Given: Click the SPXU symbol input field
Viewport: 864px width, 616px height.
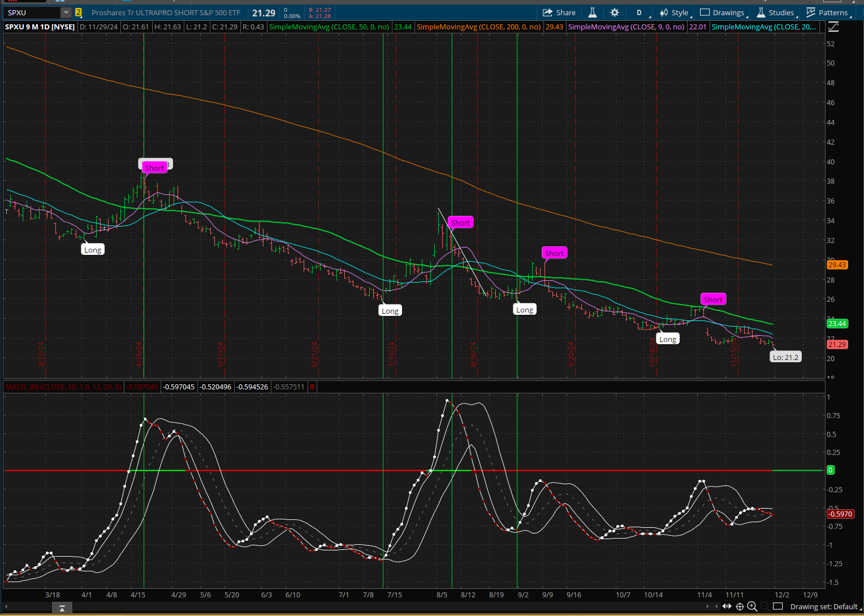Looking at the screenshot, I should [33, 12].
